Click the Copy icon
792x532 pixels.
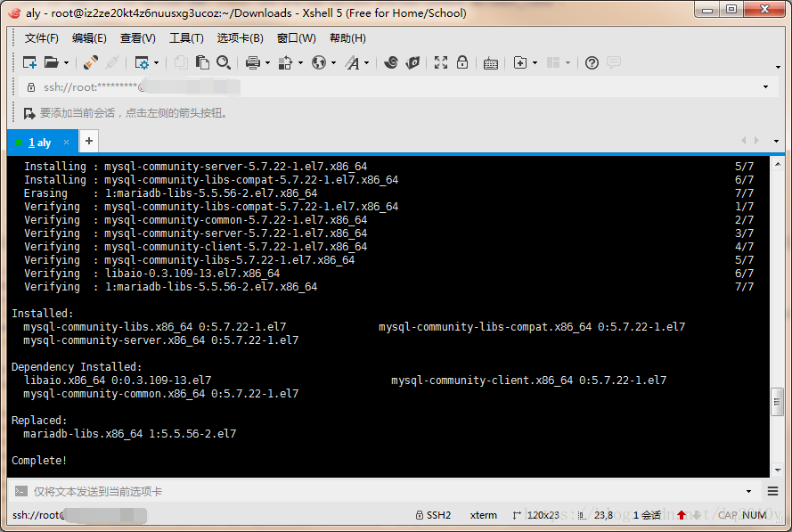(181, 62)
